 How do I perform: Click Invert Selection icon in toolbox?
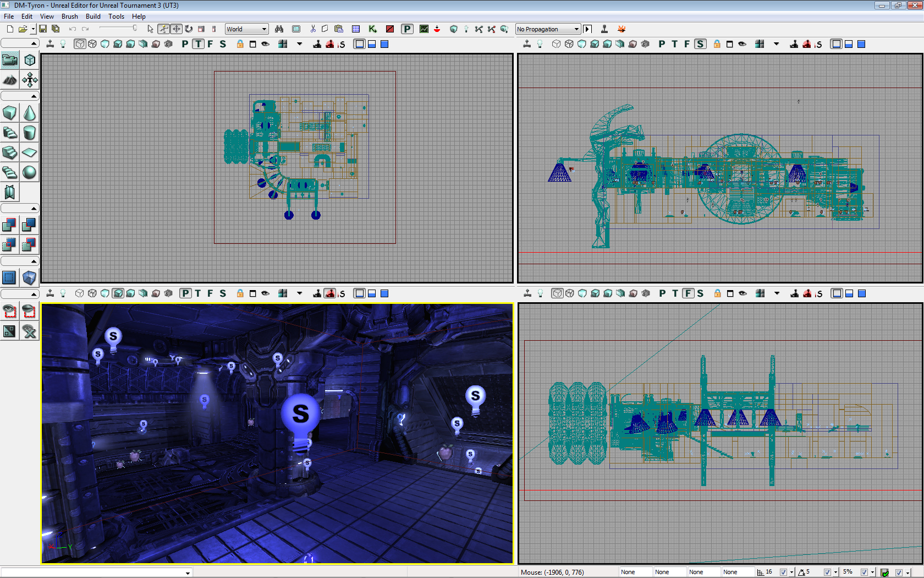pos(10,331)
